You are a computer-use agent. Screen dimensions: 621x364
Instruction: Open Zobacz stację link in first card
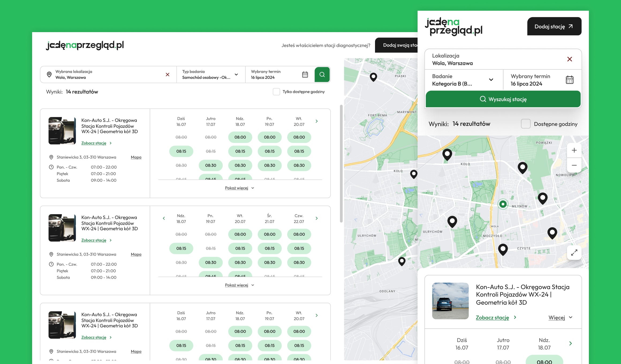click(x=96, y=143)
